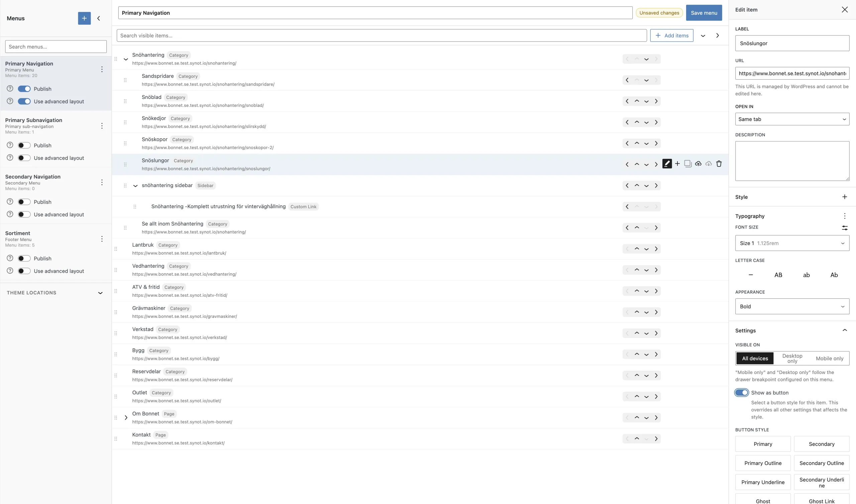Click the cloud download icon on Snöslungor row
The width and height of the screenshot is (856, 504).
[709, 164]
